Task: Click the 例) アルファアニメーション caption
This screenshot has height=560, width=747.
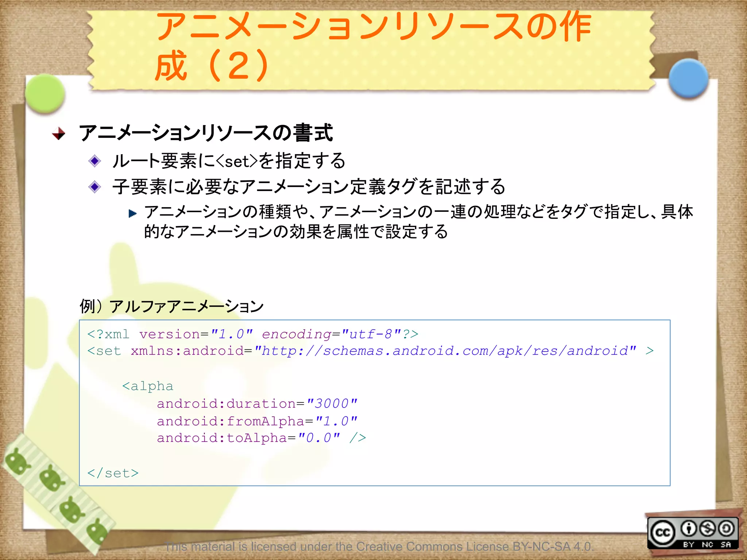Action: [x=171, y=306]
